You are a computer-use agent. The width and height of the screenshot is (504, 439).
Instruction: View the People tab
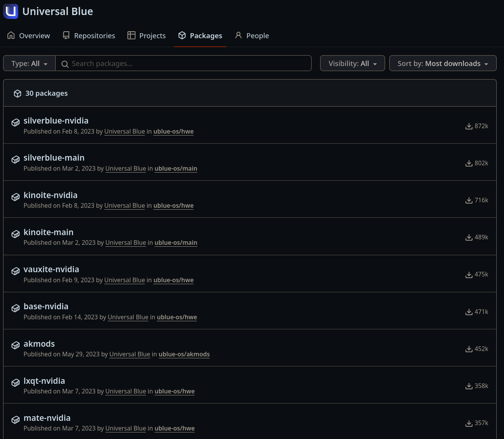coord(252,36)
